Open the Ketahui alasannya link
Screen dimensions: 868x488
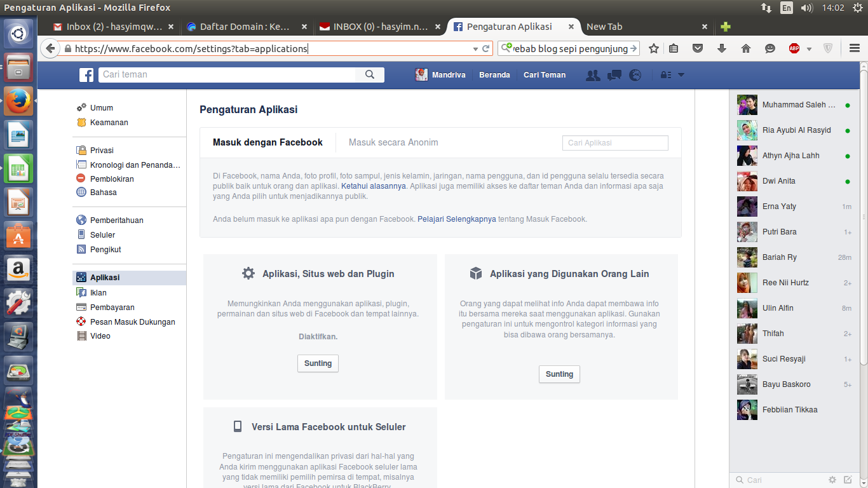[374, 186]
